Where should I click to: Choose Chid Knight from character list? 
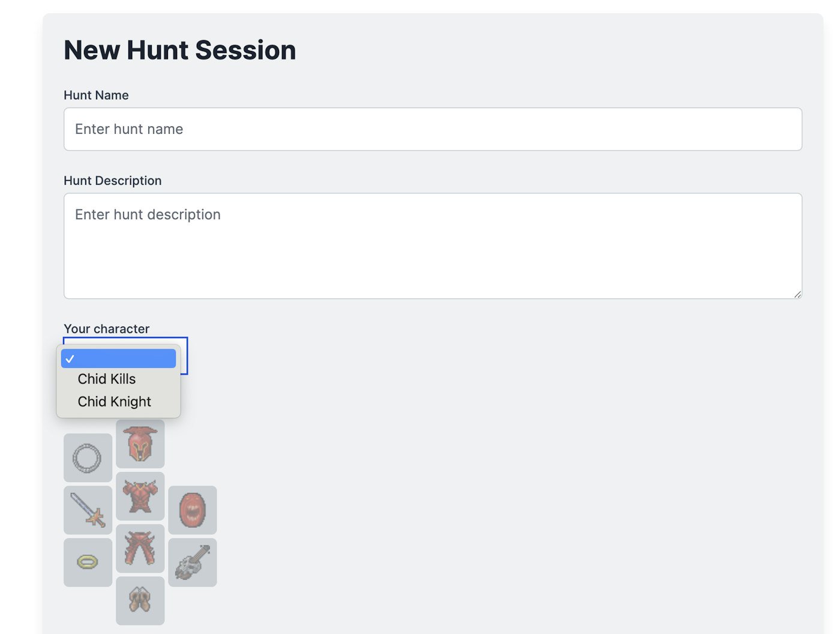(x=114, y=402)
